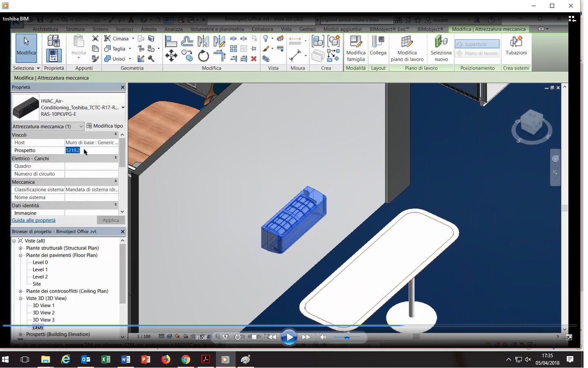This screenshot has height=368, width=588.
Task: Click the Modifica tipo button
Action: 105,126
